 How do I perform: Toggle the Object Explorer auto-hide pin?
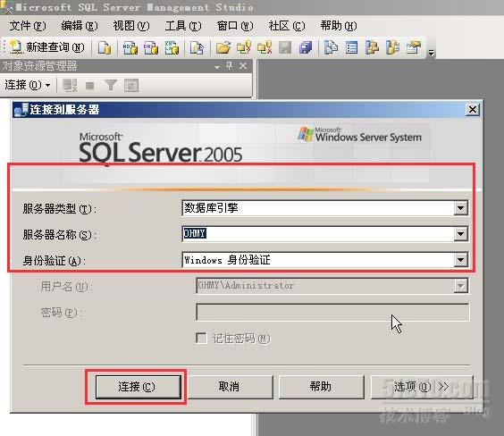229,66
